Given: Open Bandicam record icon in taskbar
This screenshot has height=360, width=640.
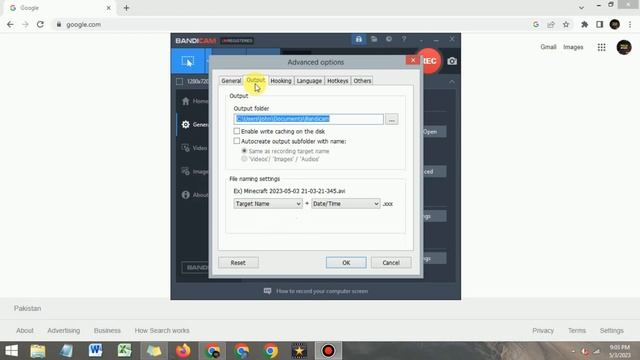Looking at the screenshot, I should tap(328, 351).
